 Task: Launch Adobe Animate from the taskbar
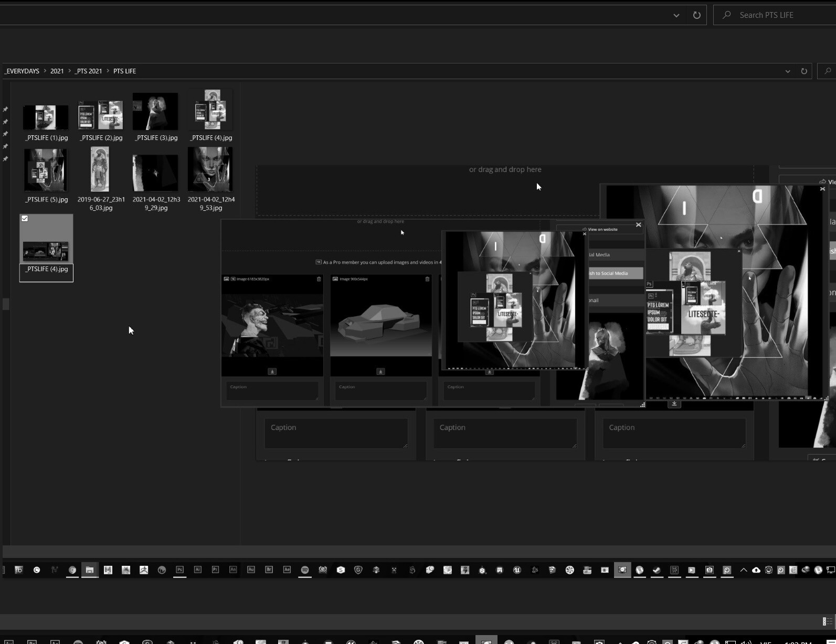pyautogui.click(x=233, y=570)
